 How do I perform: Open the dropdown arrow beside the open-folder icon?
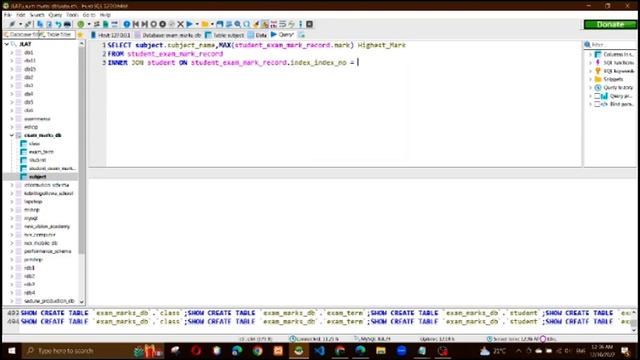(212, 24)
